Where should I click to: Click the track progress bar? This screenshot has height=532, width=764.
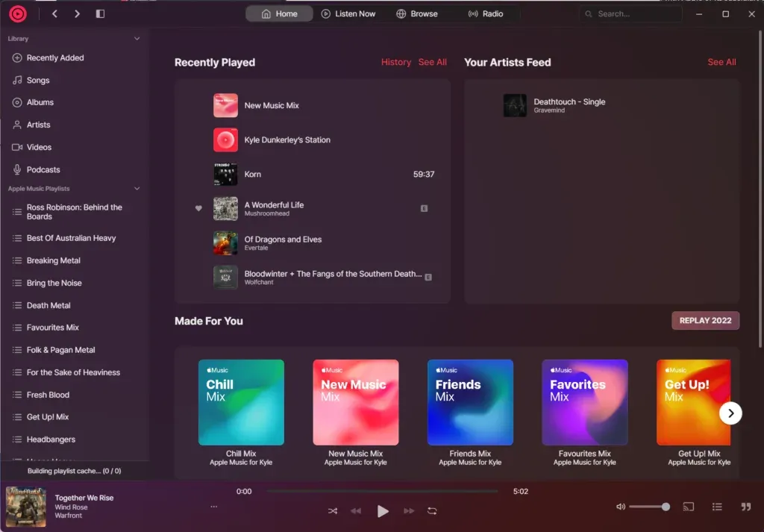[x=383, y=491]
